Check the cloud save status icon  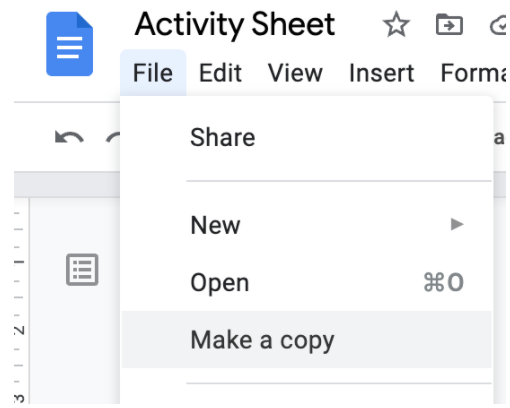499,26
